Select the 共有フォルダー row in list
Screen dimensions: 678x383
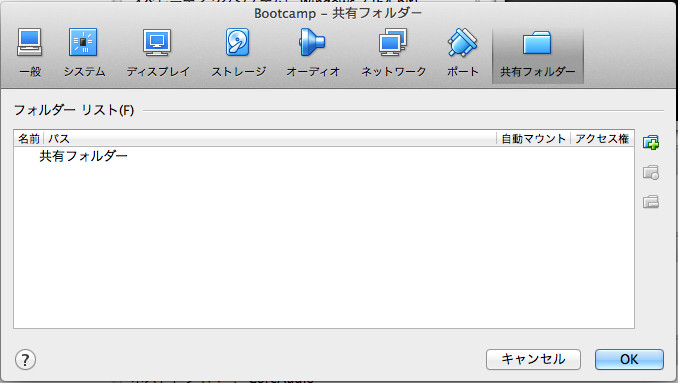[324, 156]
